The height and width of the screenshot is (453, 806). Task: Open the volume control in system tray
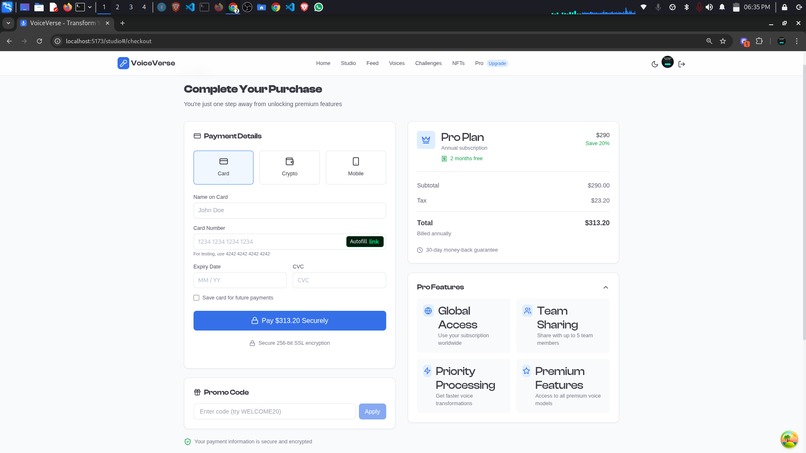tap(709, 7)
